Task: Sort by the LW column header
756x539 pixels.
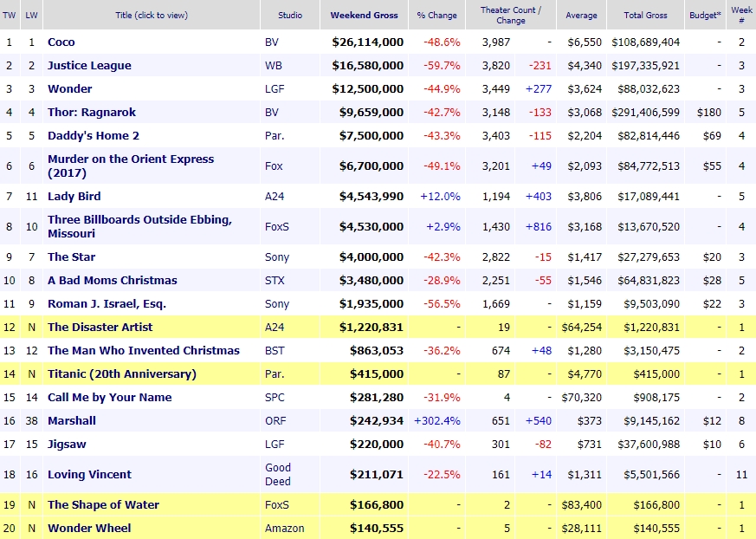Action: coord(31,15)
